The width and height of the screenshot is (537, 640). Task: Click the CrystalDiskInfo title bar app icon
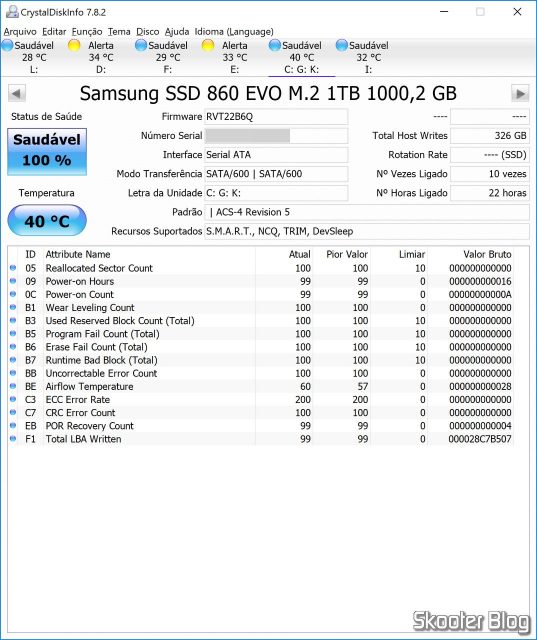(x=12, y=12)
